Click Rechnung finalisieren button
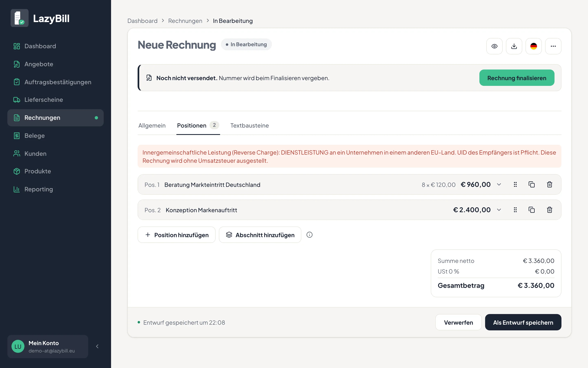 pyautogui.click(x=517, y=78)
